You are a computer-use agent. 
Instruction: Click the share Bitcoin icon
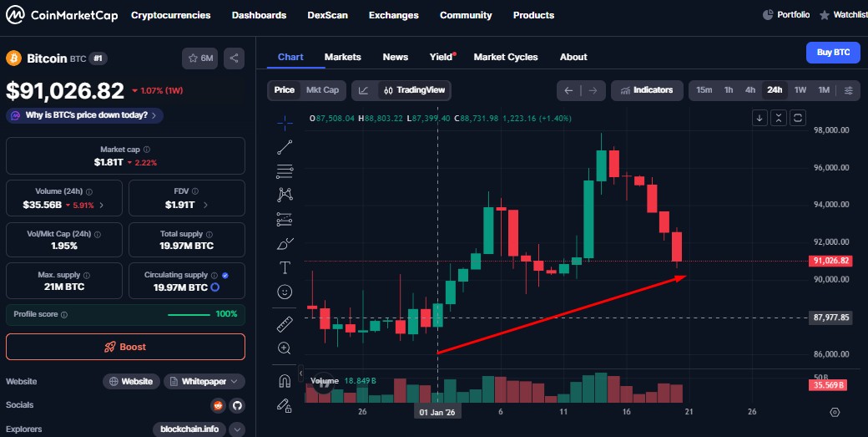pyautogui.click(x=234, y=58)
